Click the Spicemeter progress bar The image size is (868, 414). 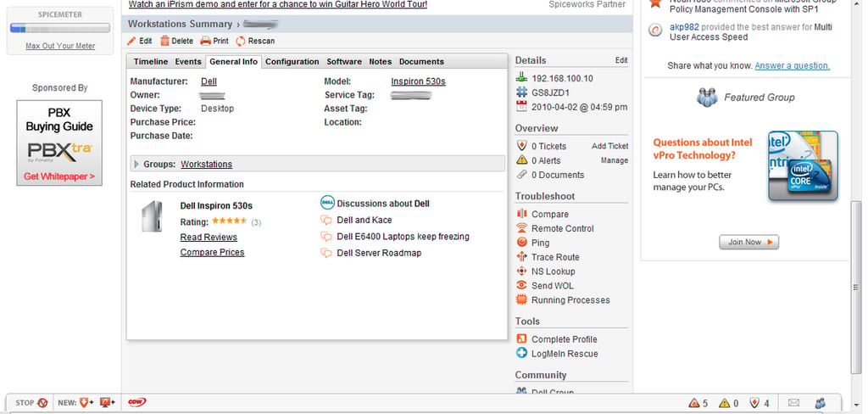[x=60, y=28]
